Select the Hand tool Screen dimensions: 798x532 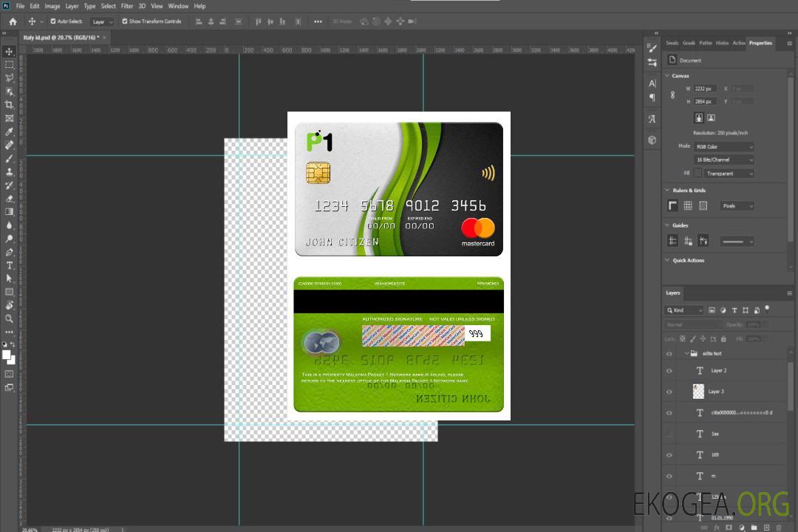[x=9, y=305]
